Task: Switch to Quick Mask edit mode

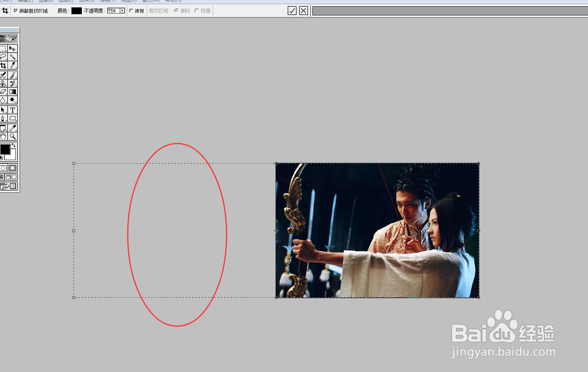Action: (x=13, y=168)
